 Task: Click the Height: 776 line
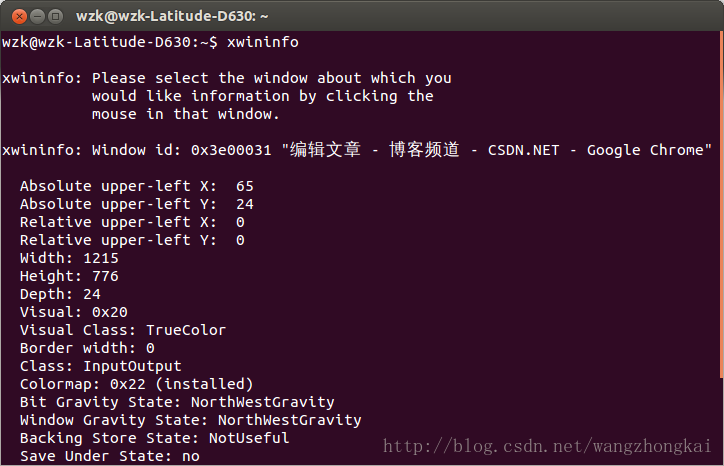pyautogui.click(x=69, y=276)
